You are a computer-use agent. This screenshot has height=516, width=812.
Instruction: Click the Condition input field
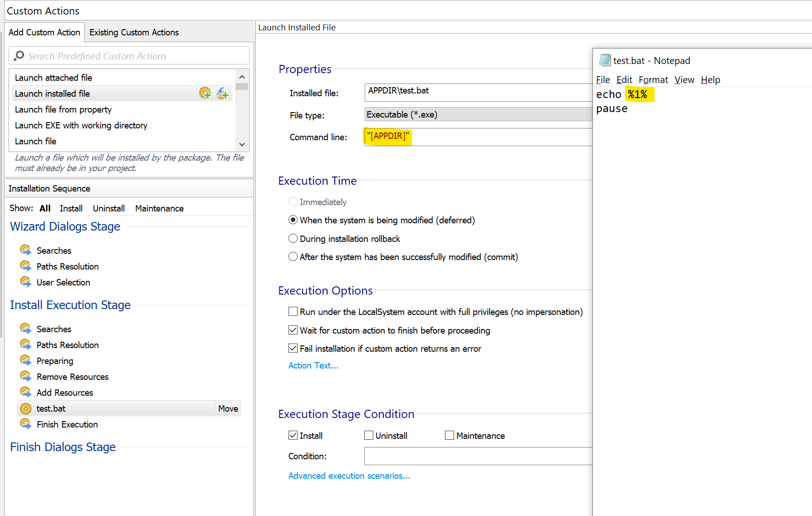[478, 456]
